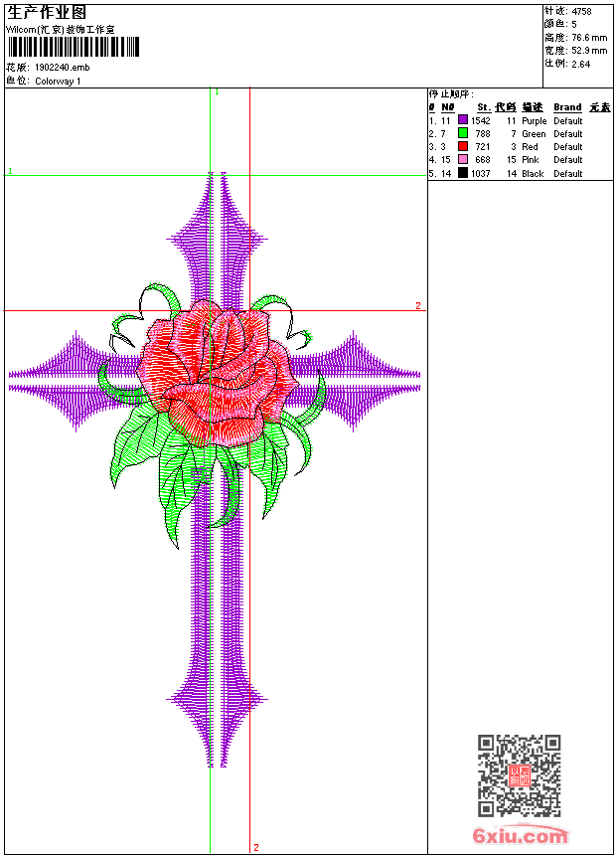
Task: Click the Default brand in the Purple row
Action: [568, 121]
